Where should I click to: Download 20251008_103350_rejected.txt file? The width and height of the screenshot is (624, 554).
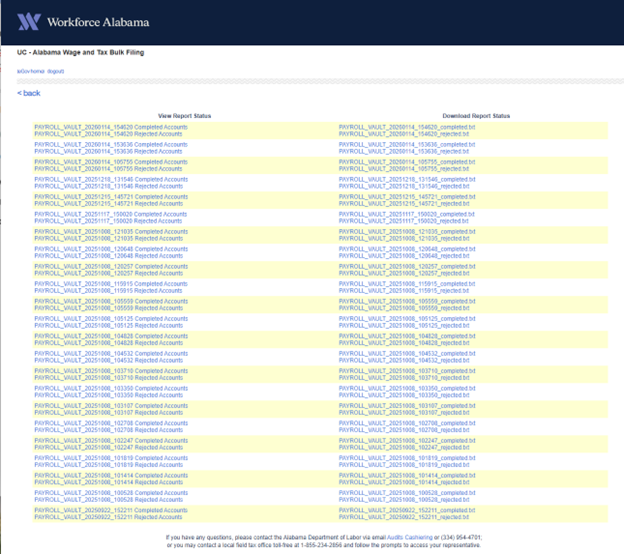[x=404, y=395]
